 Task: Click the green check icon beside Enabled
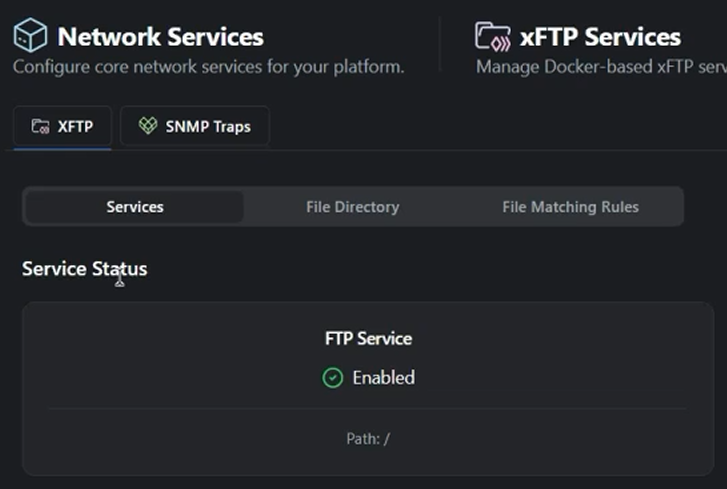tap(332, 378)
